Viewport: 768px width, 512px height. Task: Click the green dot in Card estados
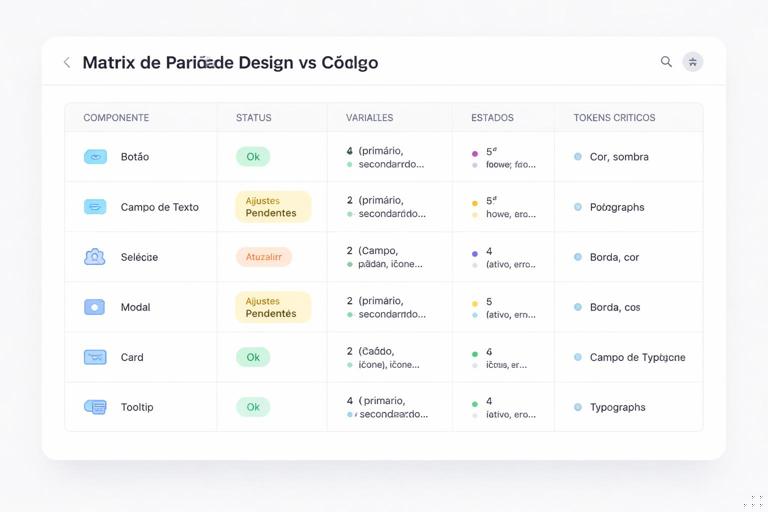tap(475, 354)
